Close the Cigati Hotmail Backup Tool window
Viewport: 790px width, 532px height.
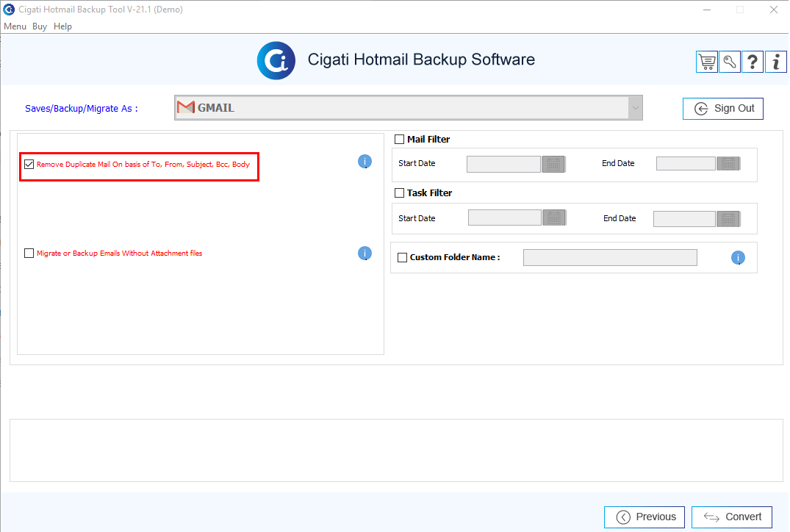774,10
